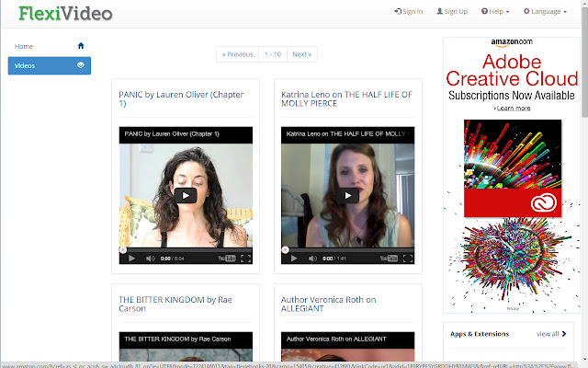Click the 1 - 10 page range button
Screen dimensions: 588x368
point(273,54)
